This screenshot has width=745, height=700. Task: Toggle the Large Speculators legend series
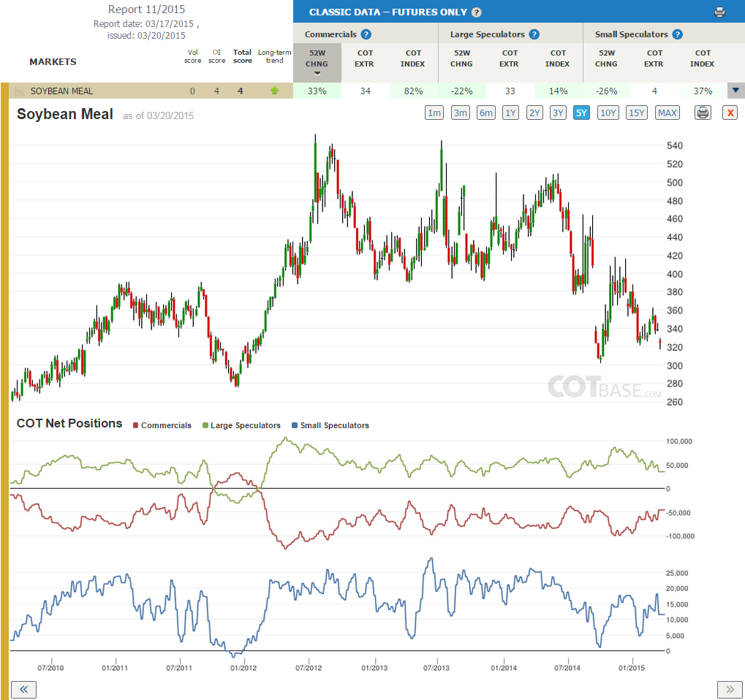pyautogui.click(x=241, y=425)
